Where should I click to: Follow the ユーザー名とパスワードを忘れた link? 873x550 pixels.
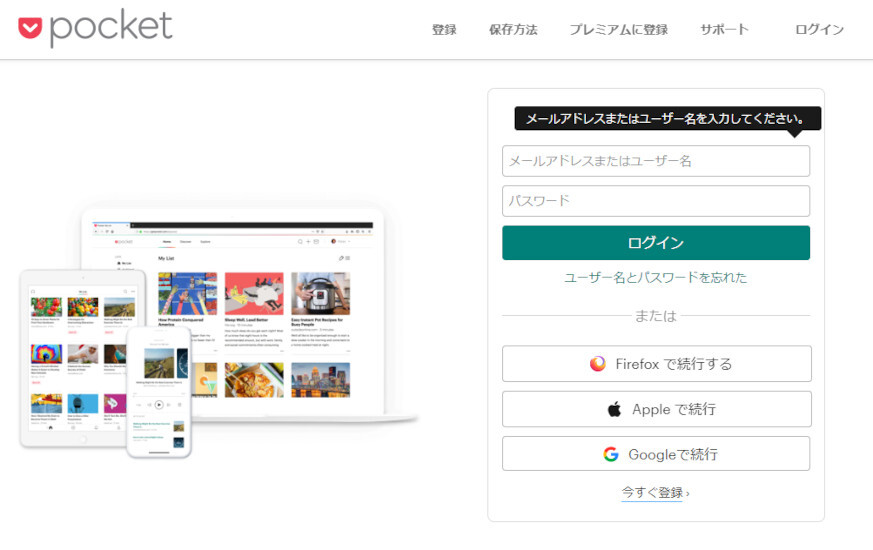(x=655, y=277)
